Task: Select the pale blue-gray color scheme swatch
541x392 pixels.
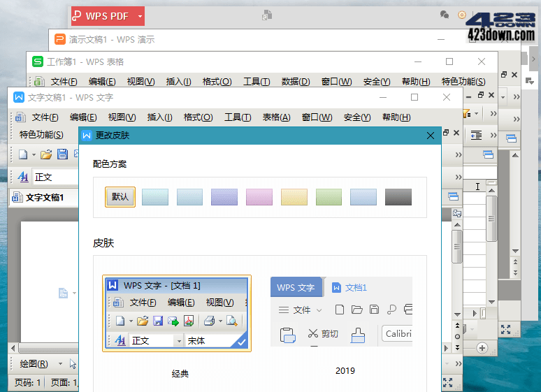Action: coord(189,197)
